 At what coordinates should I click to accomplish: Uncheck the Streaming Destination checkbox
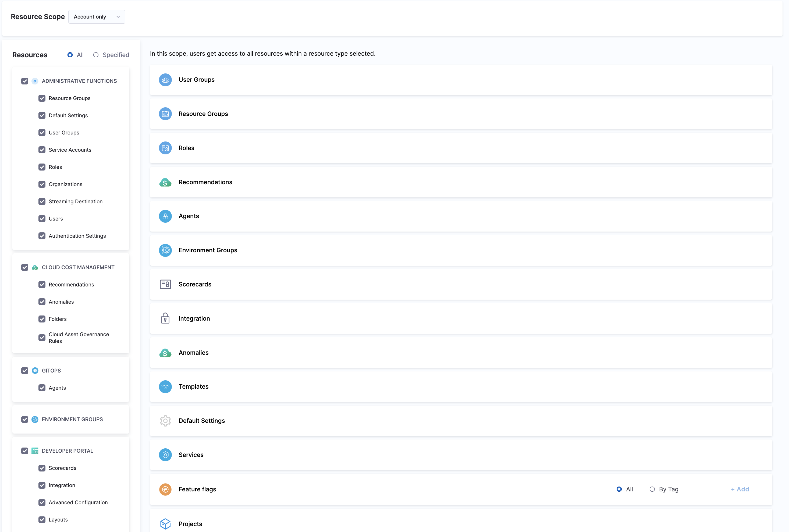pos(42,201)
